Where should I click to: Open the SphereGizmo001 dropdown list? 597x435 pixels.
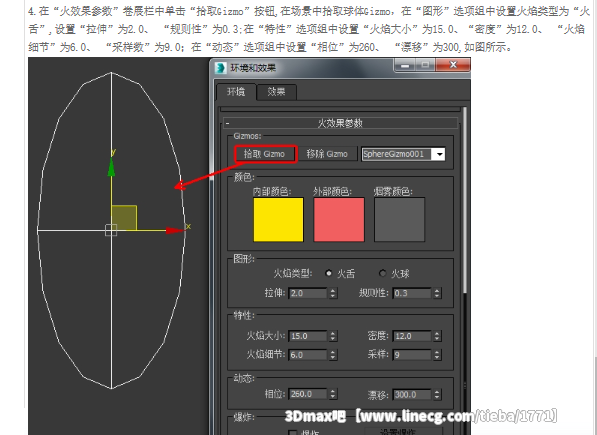(x=440, y=154)
